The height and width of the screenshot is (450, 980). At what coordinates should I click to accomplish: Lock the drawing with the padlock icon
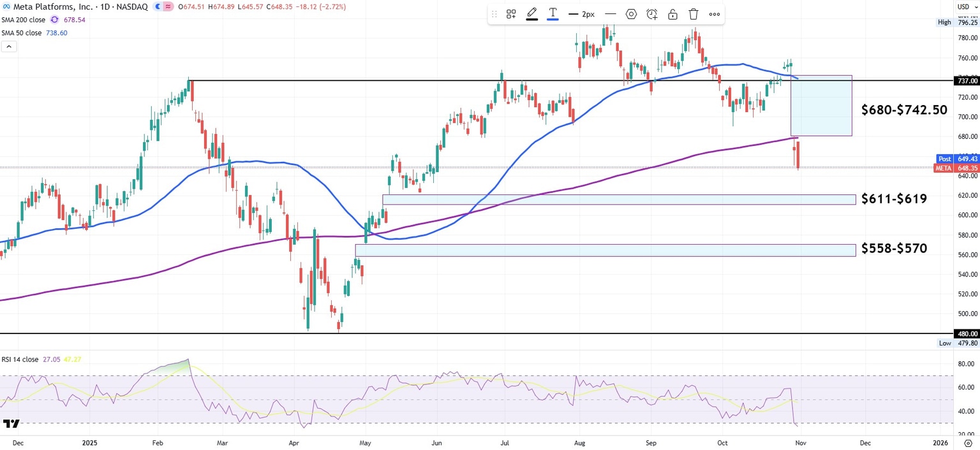673,13
